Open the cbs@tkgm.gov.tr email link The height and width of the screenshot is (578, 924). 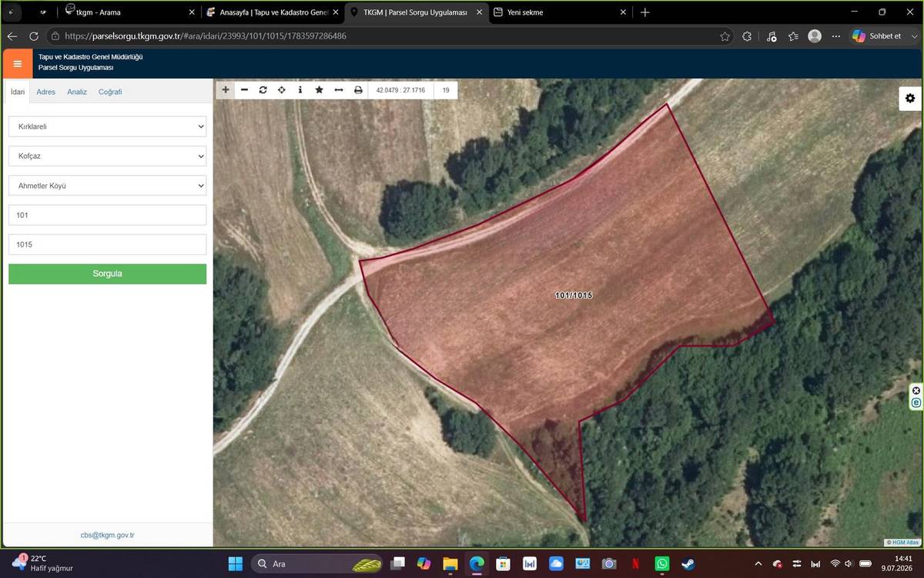107,535
